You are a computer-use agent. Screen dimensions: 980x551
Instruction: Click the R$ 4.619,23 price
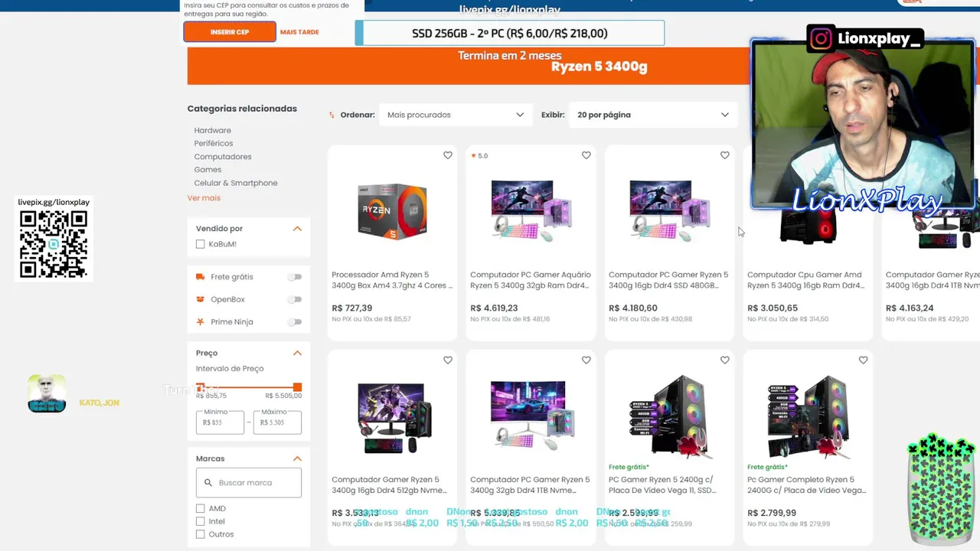[494, 308]
